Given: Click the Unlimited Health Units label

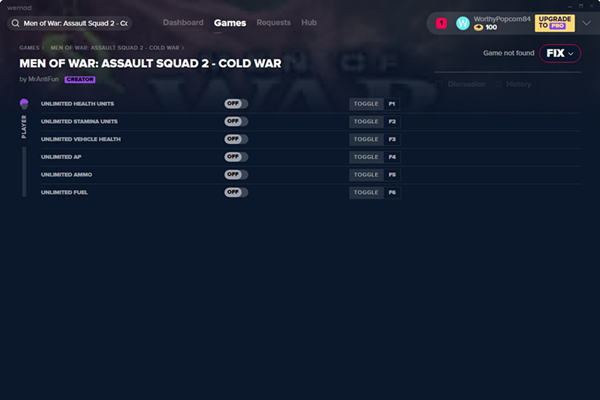Looking at the screenshot, I should pyautogui.click(x=77, y=104).
